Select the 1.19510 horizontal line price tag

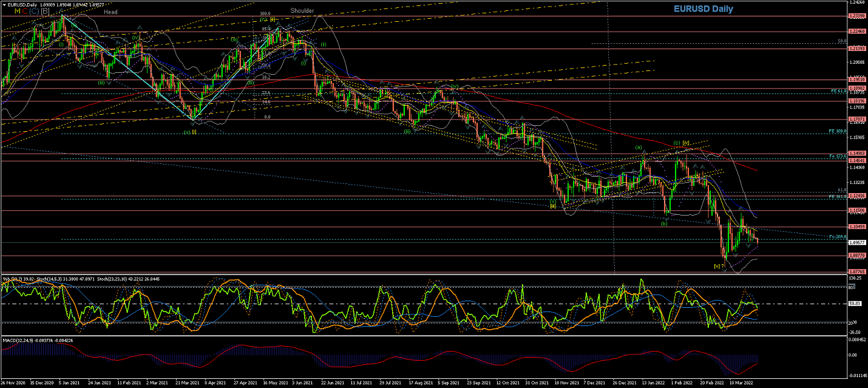tap(856, 80)
